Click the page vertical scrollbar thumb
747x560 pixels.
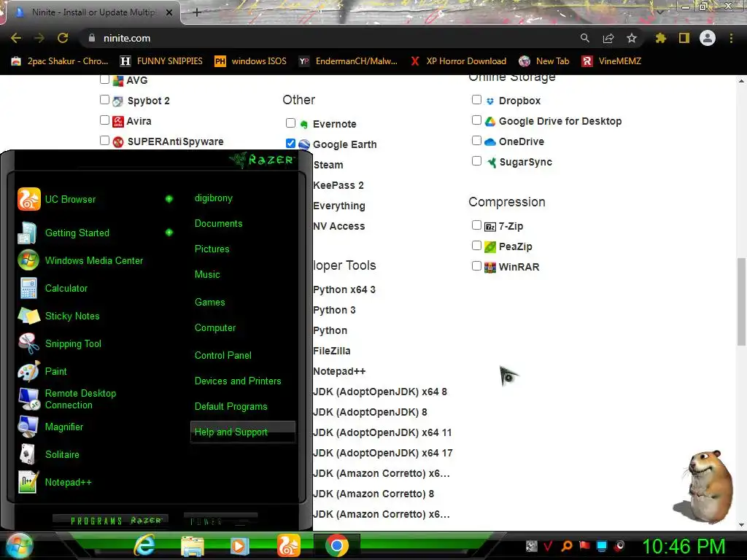[741, 302]
